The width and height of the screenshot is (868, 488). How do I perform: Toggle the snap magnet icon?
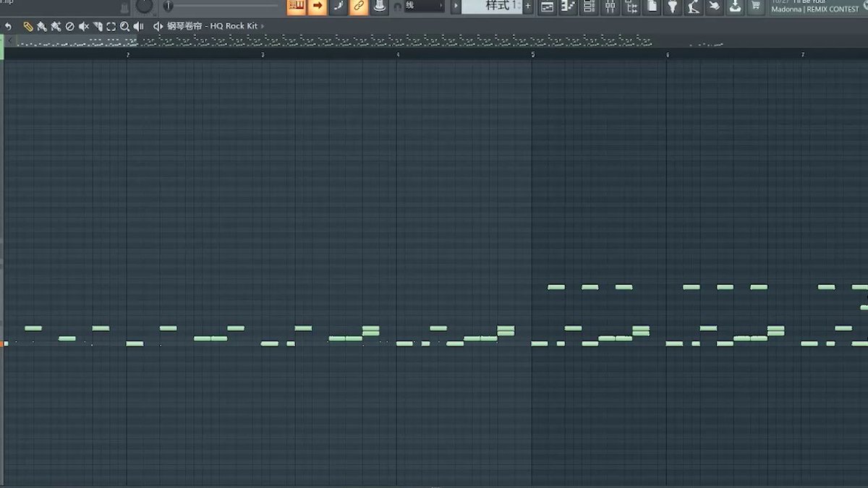(x=397, y=7)
